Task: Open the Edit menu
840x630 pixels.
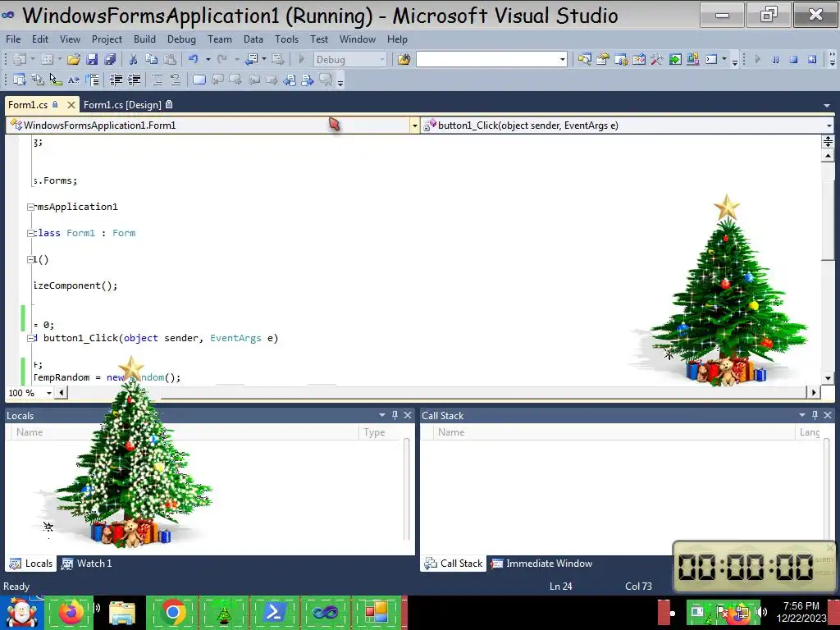Action: [x=40, y=39]
